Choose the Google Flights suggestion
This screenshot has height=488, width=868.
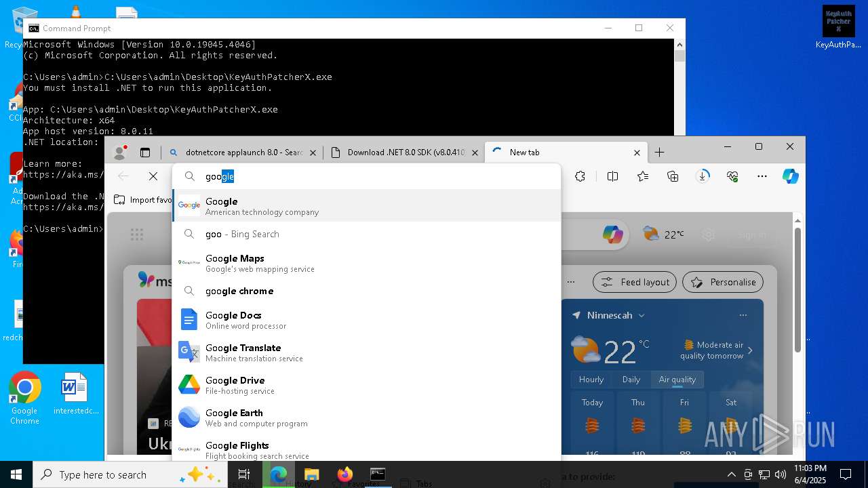[x=366, y=449]
